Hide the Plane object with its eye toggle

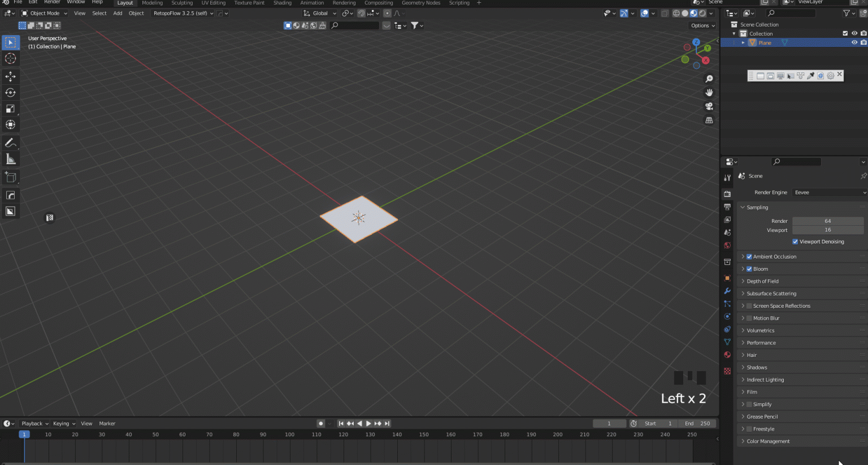tap(854, 42)
